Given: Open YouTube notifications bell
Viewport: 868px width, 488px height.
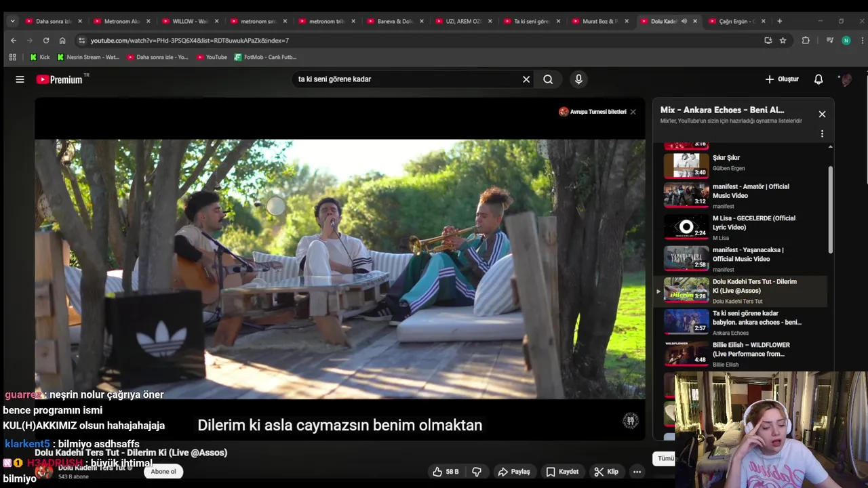Looking at the screenshot, I should 818,79.
